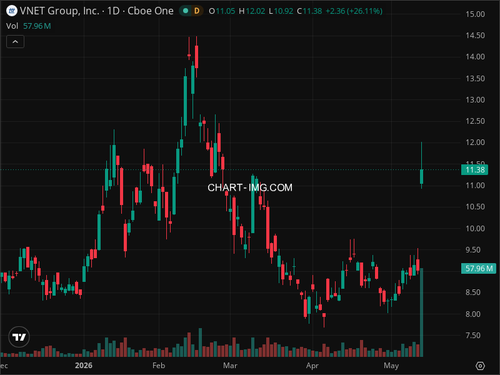Click the 11.38 current price label

[475, 170]
